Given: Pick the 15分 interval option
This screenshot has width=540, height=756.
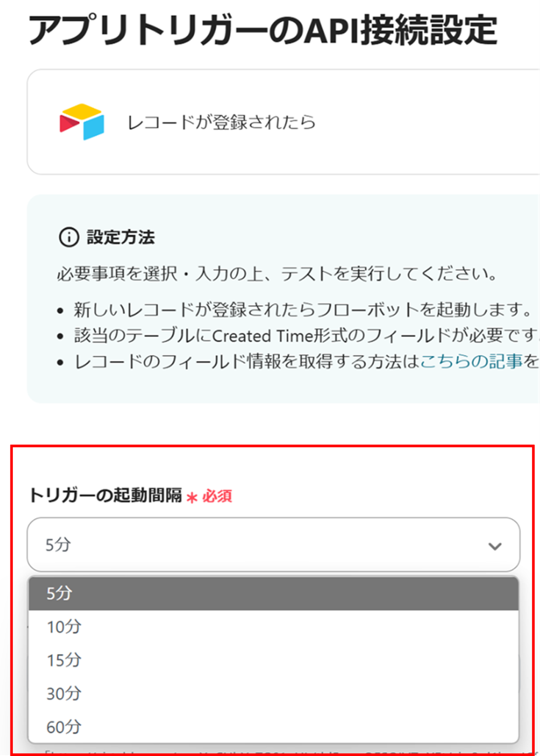Looking at the screenshot, I should (x=64, y=660).
